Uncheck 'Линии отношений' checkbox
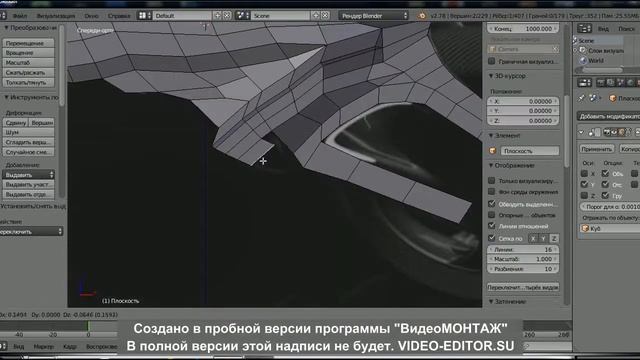This screenshot has height=360, width=640. [492, 226]
